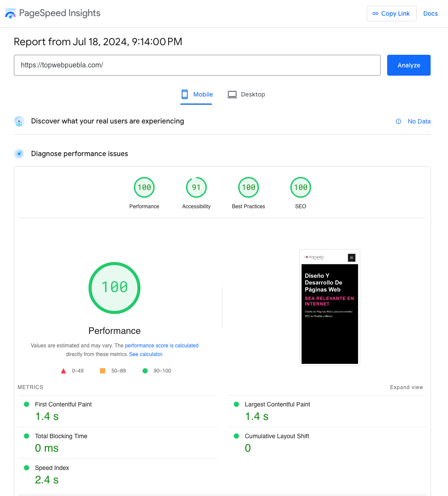Image resolution: width=448 pixels, height=496 pixels.
Task: Open the performance score is calculated link
Action: (x=162, y=346)
